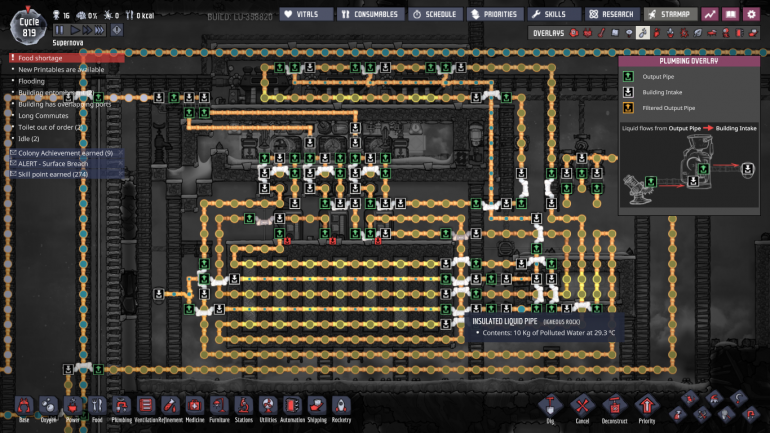770x433 pixels.
Task: Open the Automation build category
Action: coord(292,408)
